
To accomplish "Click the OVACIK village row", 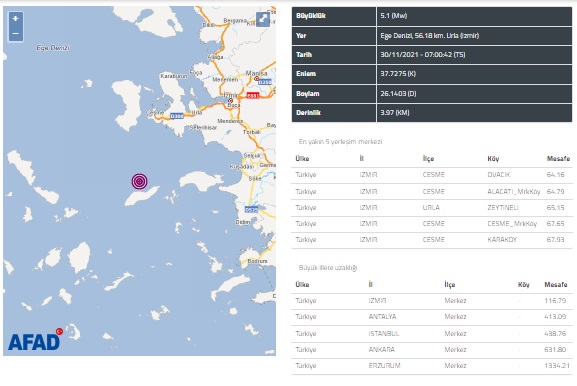I will pos(432,175).
